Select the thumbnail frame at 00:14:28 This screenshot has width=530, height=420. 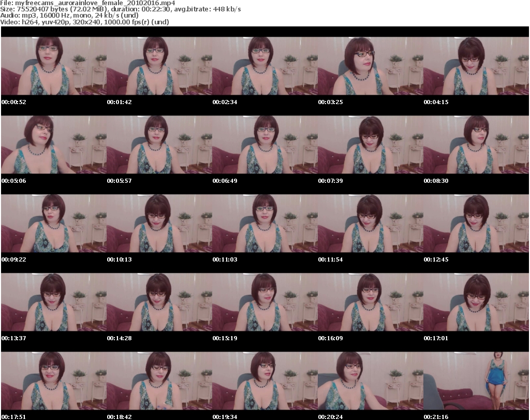pyautogui.click(x=159, y=302)
